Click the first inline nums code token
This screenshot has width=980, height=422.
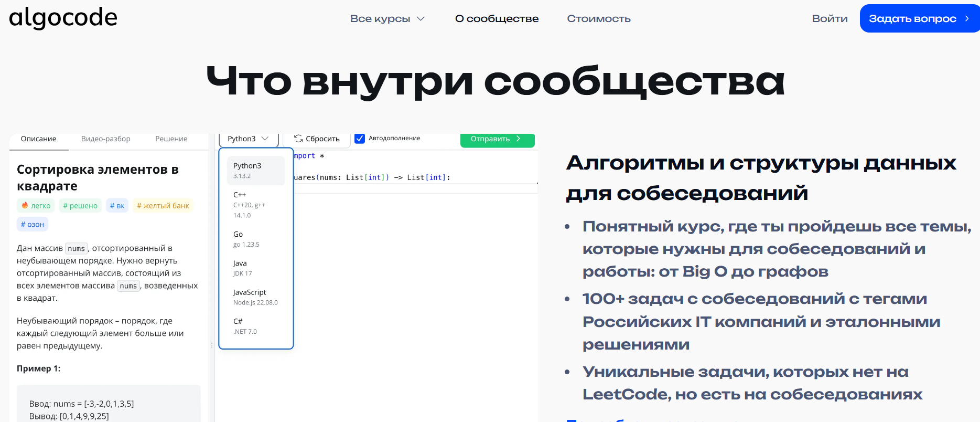[76, 249]
